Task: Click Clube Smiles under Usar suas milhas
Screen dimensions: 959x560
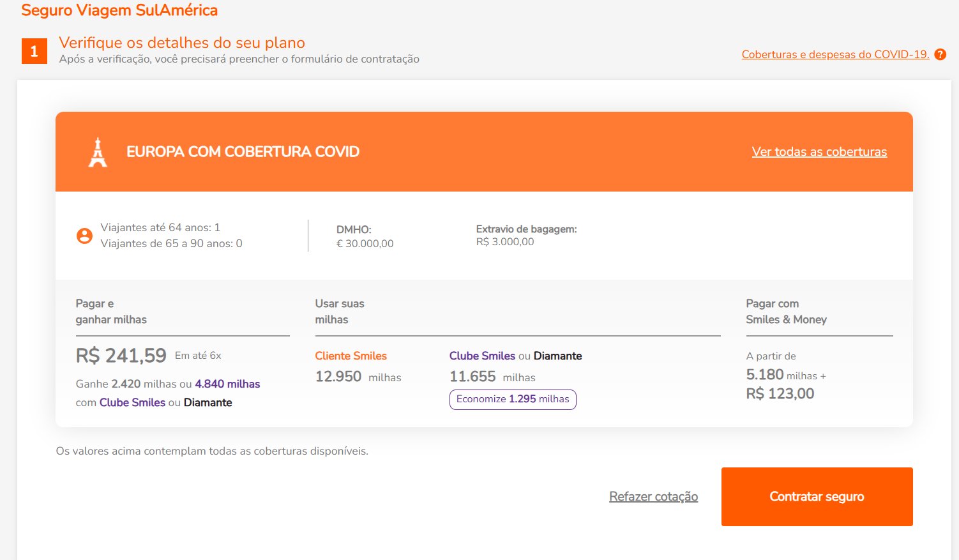Action: [482, 356]
